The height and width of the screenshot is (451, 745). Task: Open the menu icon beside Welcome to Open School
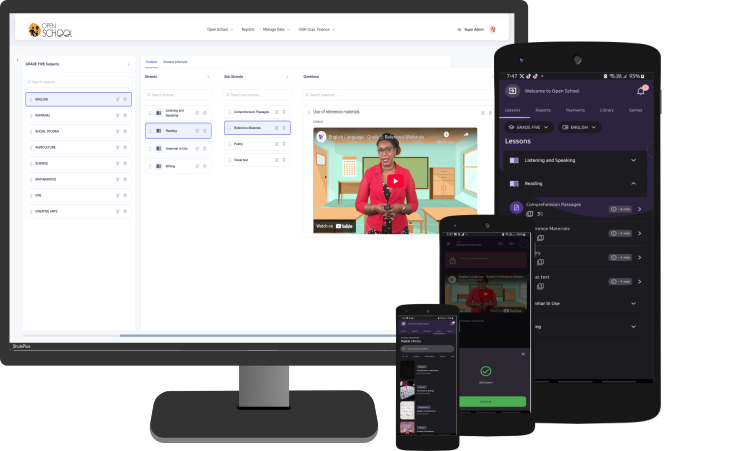tap(512, 91)
